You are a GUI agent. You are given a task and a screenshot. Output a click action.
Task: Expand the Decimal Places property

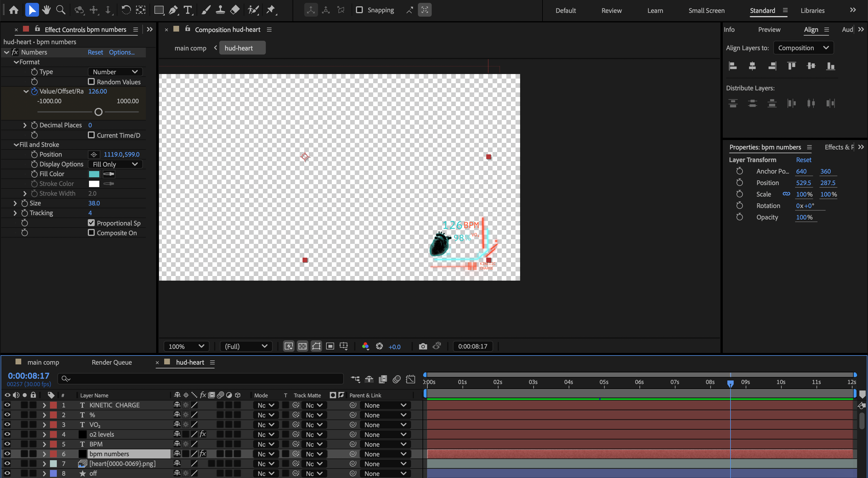[x=25, y=125]
